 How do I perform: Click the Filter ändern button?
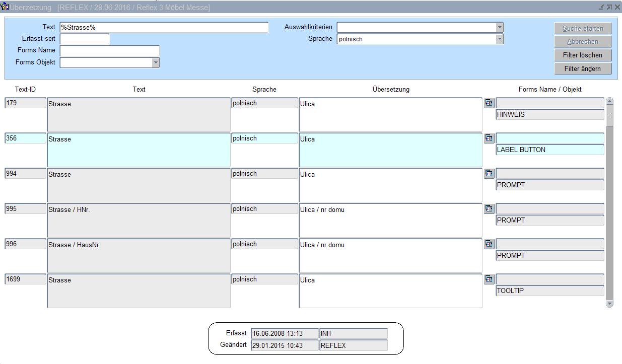tap(583, 68)
